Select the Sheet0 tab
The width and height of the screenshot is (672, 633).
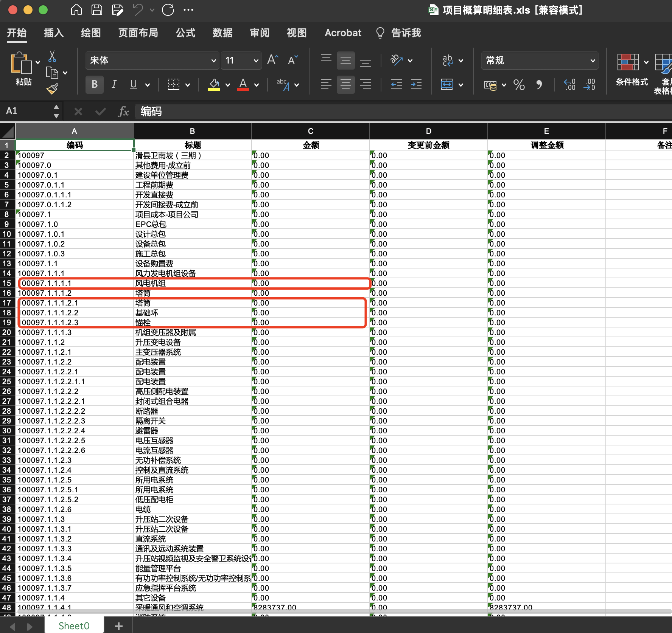click(x=74, y=626)
